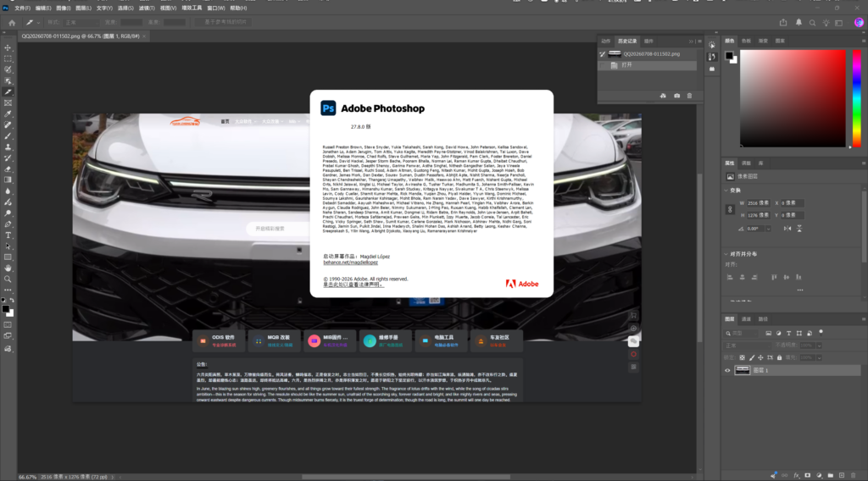Open the opacity dropdown arrow in Layers
Image resolution: width=868 pixels, height=481 pixels.
click(x=819, y=346)
